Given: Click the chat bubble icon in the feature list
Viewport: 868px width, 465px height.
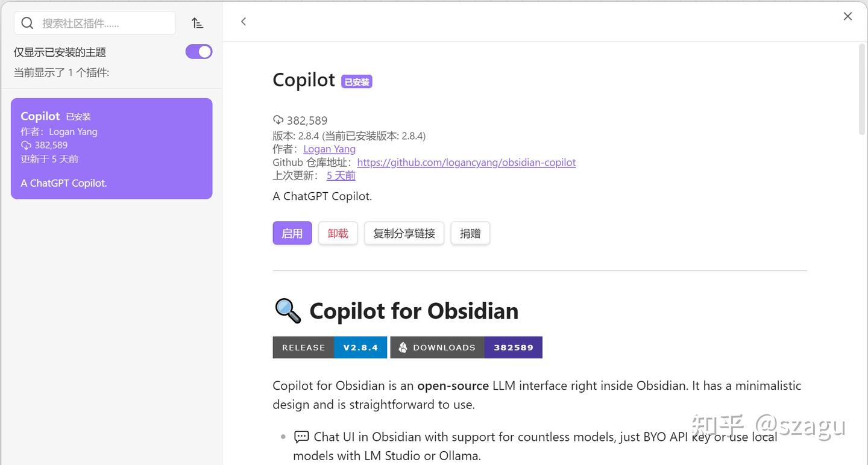Looking at the screenshot, I should pos(301,436).
